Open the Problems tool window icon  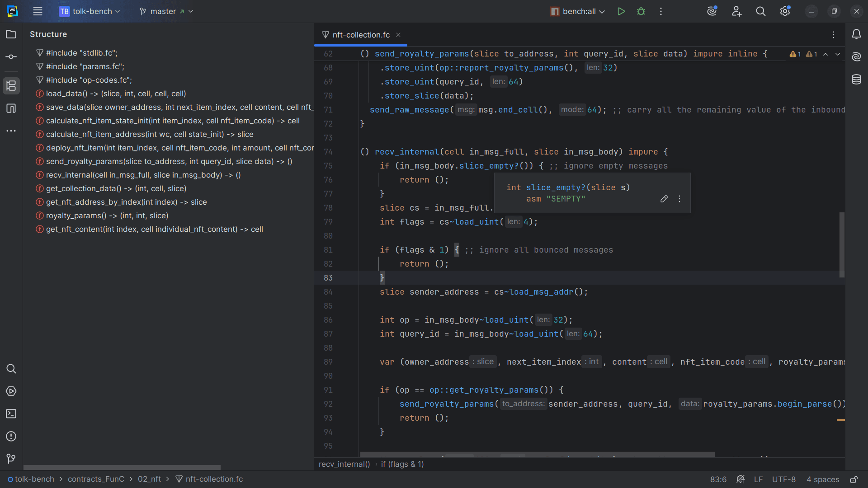pos(11,436)
